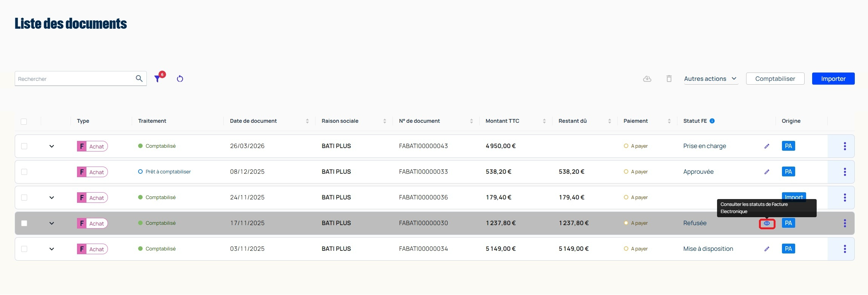Image resolution: width=868 pixels, height=295 pixels.
Task: Sort by Montant TTC column
Action: pyautogui.click(x=544, y=121)
